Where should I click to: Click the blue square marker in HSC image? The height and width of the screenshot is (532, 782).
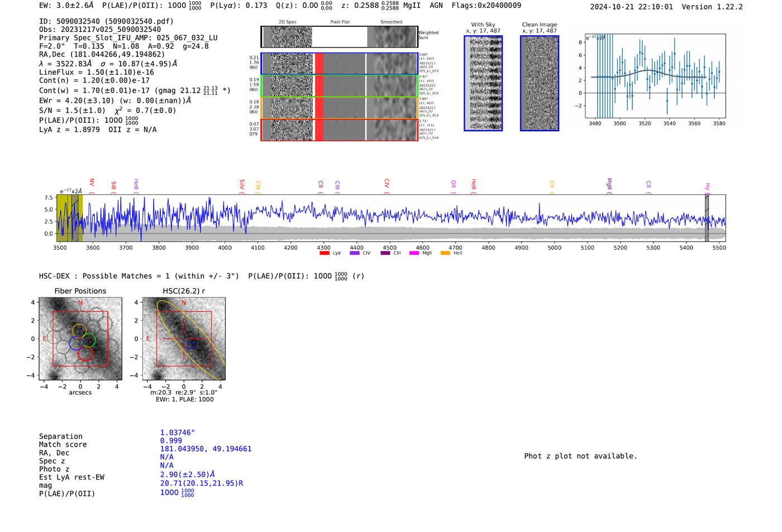pyautogui.click(x=191, y=345)
